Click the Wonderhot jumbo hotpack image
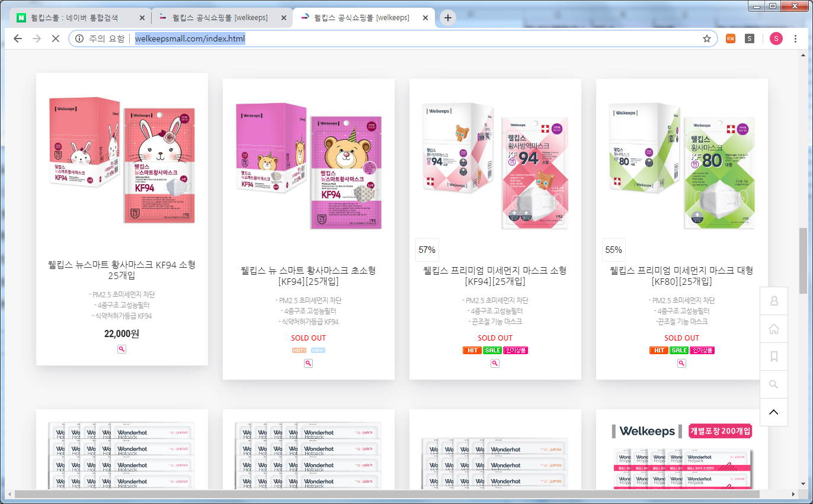 pos(495,463)
